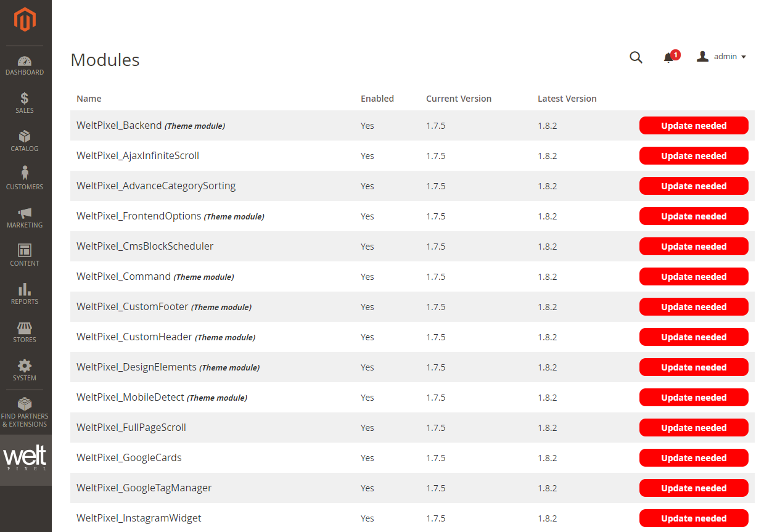Expand the admin account dropdown
Screen dimensions: 772x532
point(721,57)
